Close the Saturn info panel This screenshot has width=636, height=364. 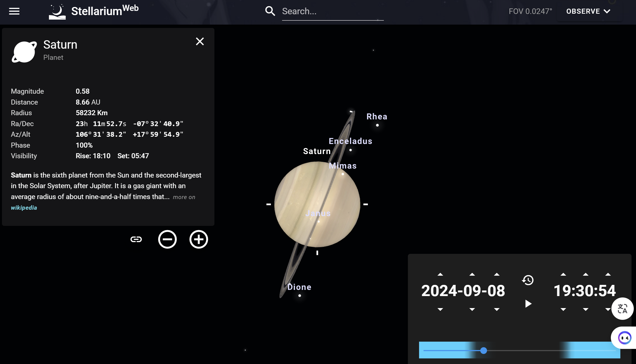coord(200,41)
